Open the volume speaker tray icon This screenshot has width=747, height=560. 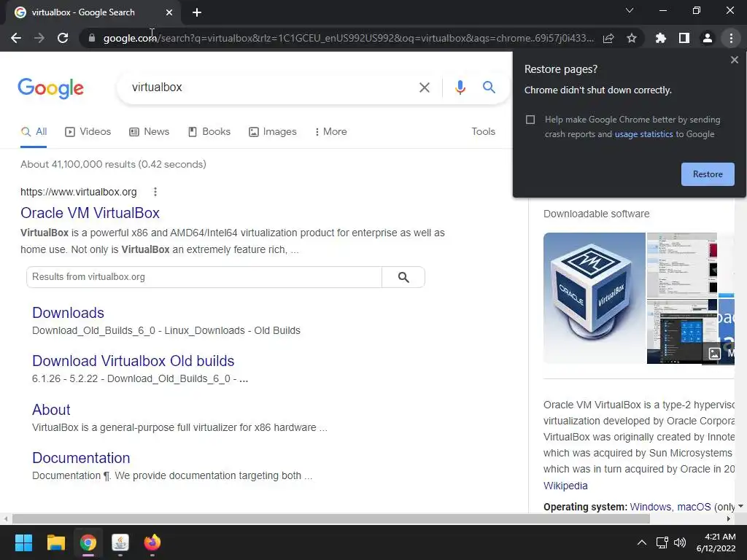(x=680, y=542)
